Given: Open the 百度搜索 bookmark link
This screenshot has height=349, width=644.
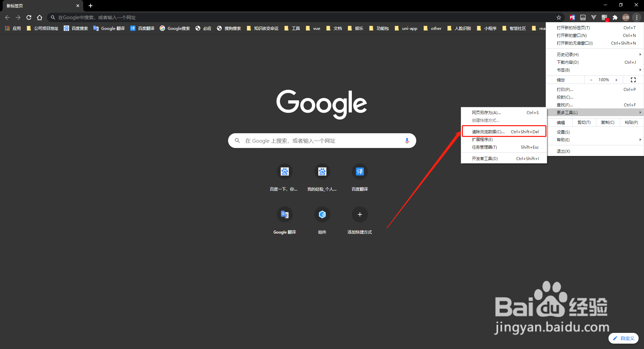Looking at the screenshot, I should coord(76,29).
